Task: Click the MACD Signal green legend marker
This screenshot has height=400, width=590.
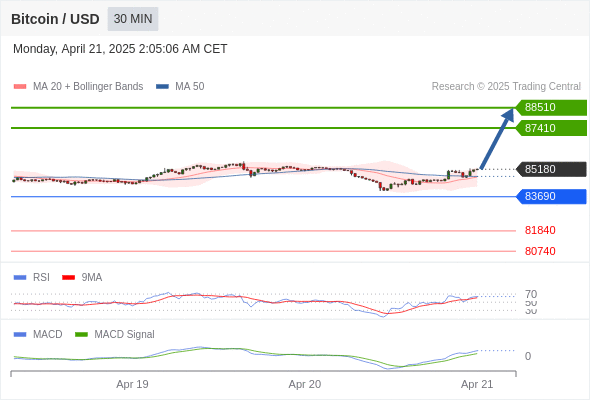Action: (x=81, y=334)
